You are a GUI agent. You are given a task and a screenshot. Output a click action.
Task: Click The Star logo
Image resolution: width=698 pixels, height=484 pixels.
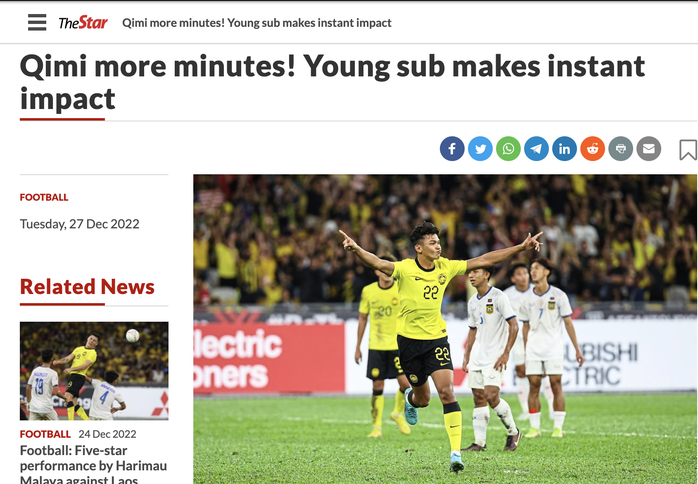83,22
